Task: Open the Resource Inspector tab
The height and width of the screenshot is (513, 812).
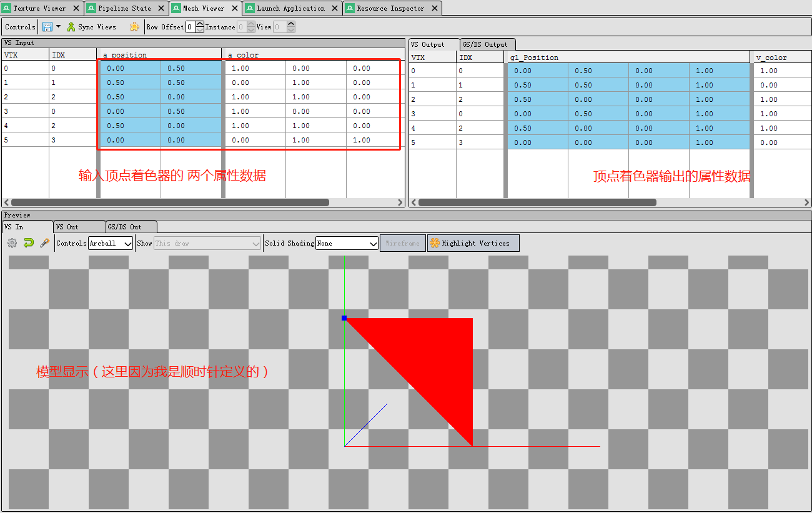Action: coord(392,8)
